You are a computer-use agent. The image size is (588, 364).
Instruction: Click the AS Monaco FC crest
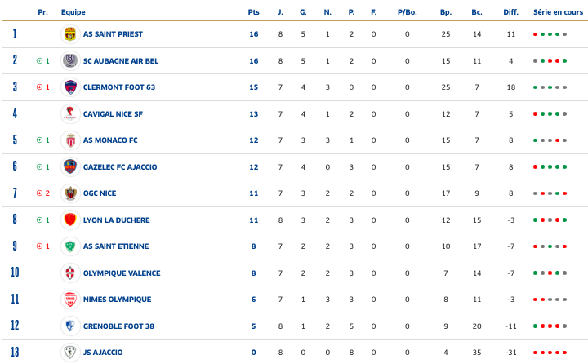point(69,140)
